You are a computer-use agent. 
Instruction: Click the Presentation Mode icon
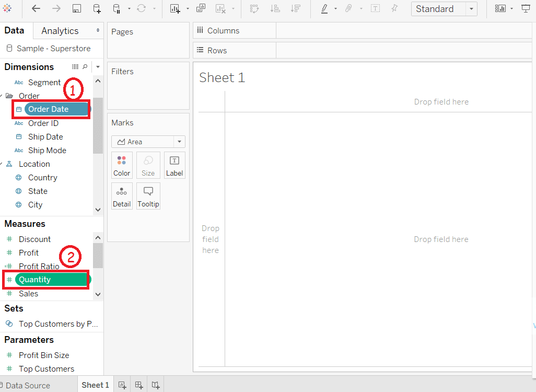click(x=526, y=8)
